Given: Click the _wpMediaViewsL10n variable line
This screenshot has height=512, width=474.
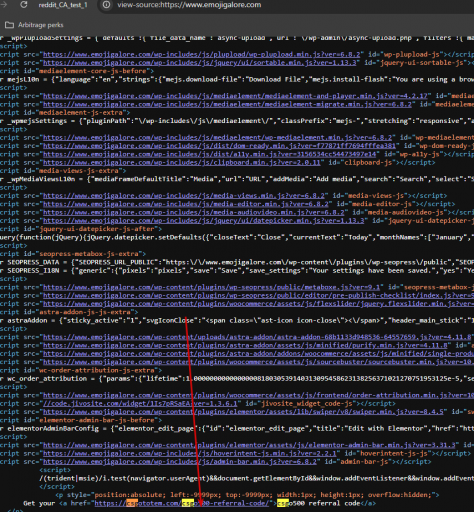Looking at the screenshot, I should [x=237, y=179].
